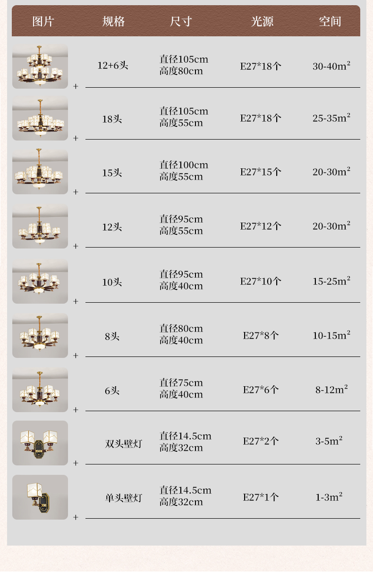
Task: Open the 15头 chandelier thumbnail
Action: 40,172
